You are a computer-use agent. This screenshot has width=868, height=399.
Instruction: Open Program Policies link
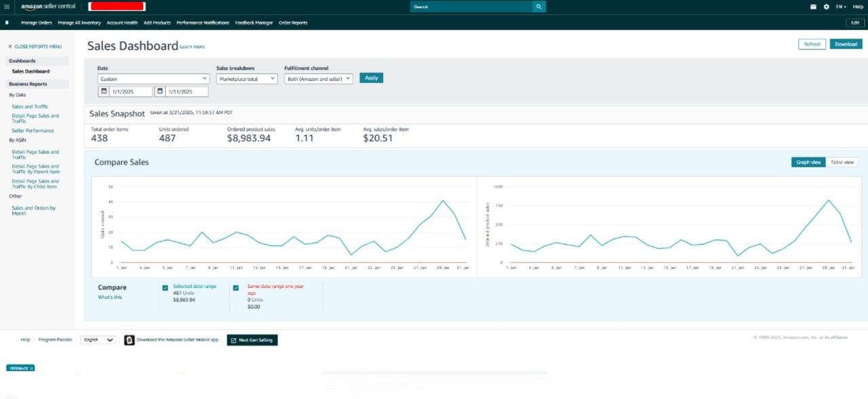[55, 340]
